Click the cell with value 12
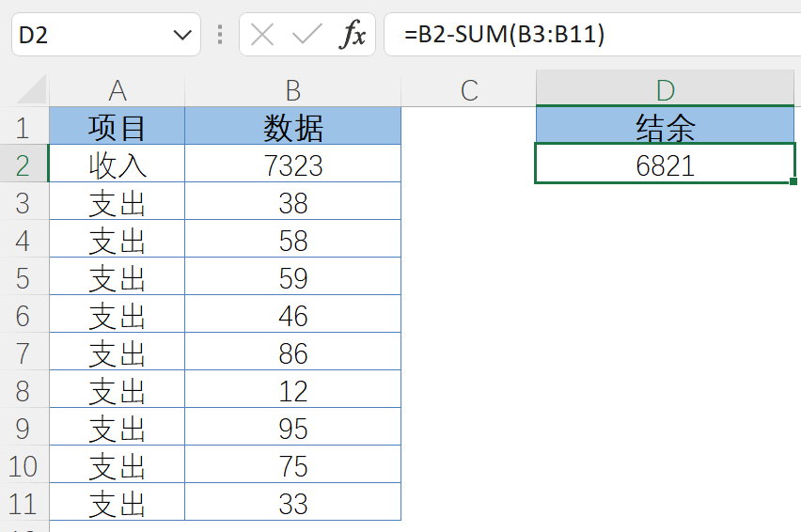 [292, 389]
